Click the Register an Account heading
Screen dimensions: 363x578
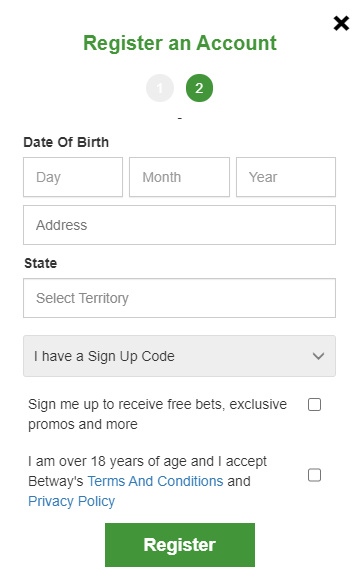click(x=180, y=43)
